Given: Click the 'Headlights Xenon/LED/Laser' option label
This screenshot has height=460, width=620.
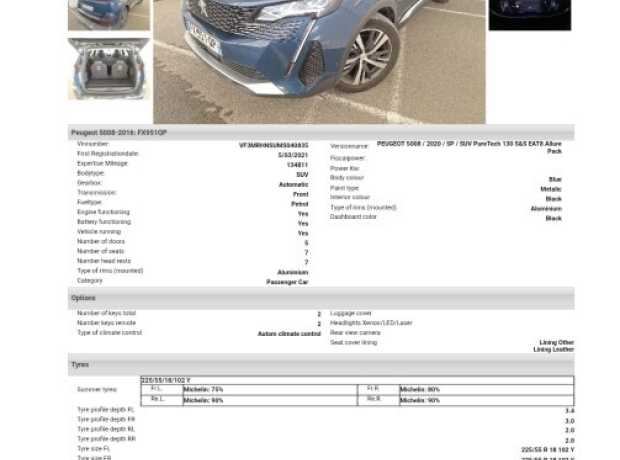Looking at the screenshot, I should pyautogui.click(x=371, y=323).
